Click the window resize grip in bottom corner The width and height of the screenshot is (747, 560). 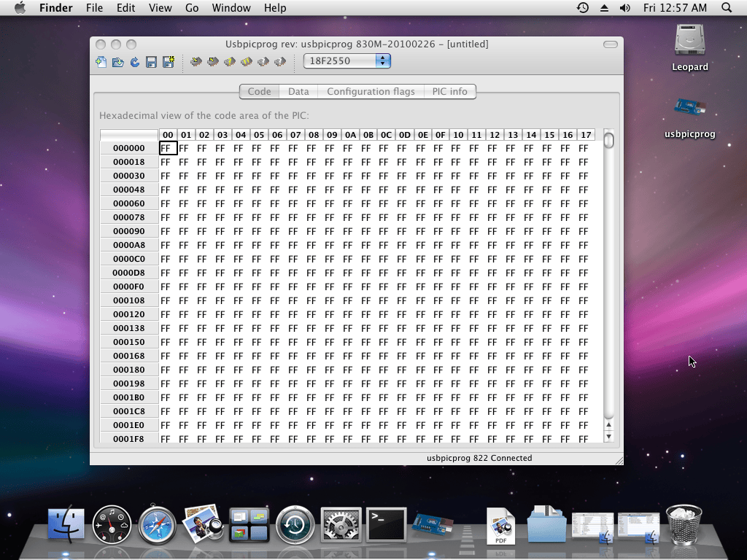pyautogui.click(x=619, y=461)
